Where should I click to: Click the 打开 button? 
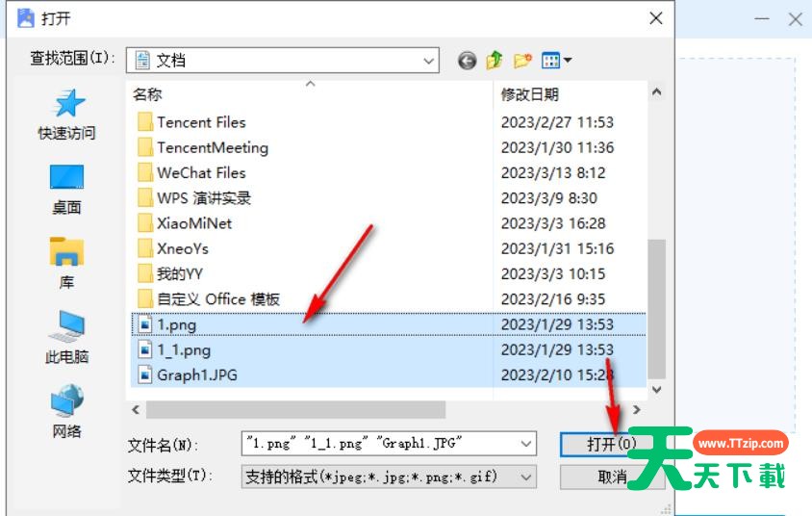611,444
